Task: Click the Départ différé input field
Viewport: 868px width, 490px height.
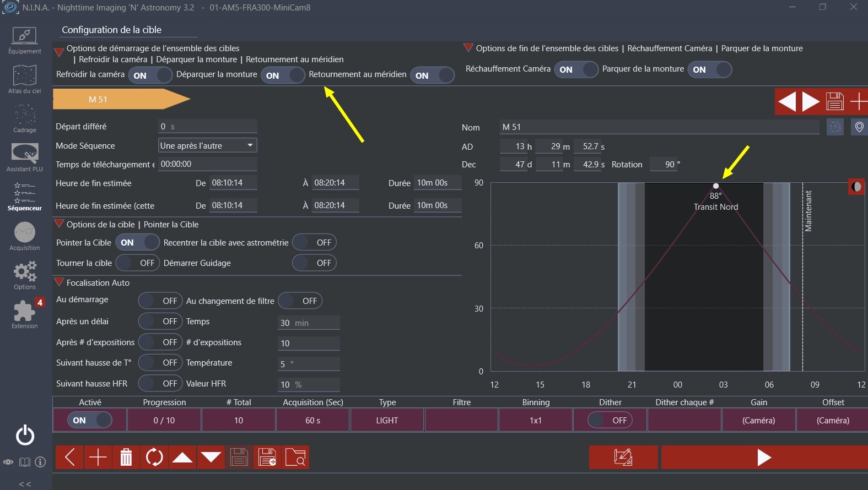Action: coord(208,126)
